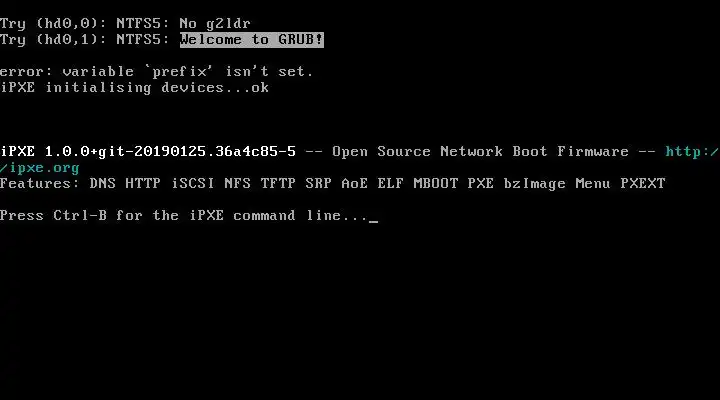Click the http: link start at line end
The width and height of the screenshot is (720, 400).
(692, 152)
